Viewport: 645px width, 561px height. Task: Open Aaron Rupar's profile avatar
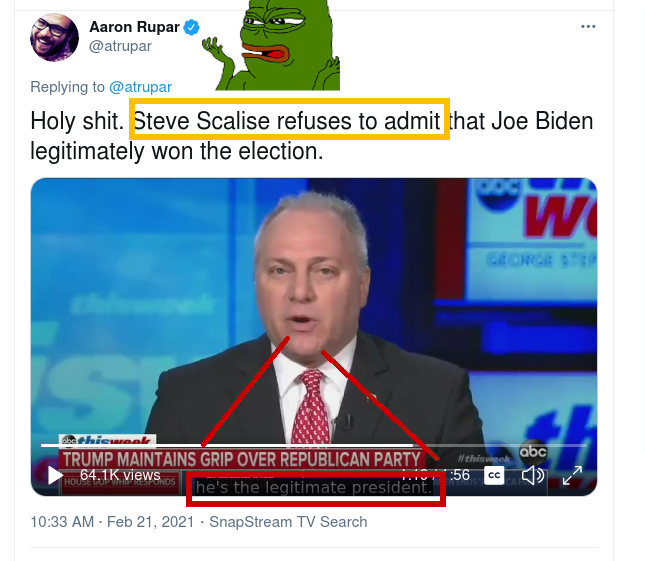pyautogui.click(x=54, y=37)
